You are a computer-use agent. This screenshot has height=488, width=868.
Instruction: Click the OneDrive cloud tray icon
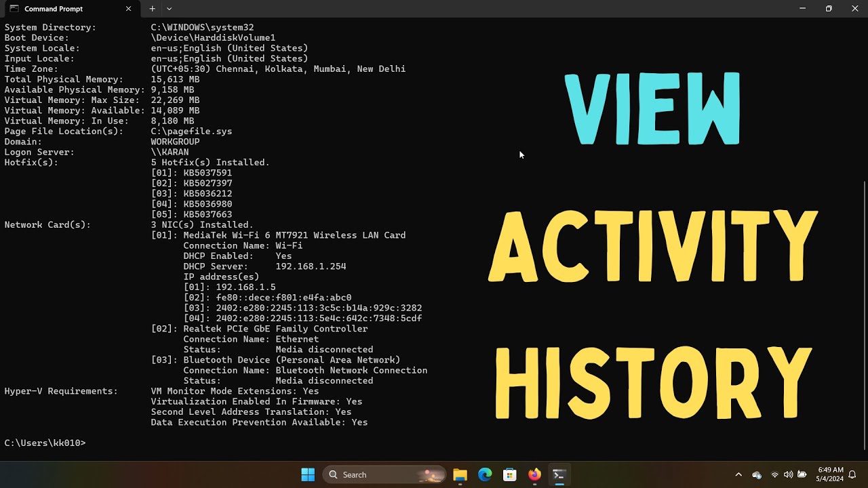[x=757, y=474]
